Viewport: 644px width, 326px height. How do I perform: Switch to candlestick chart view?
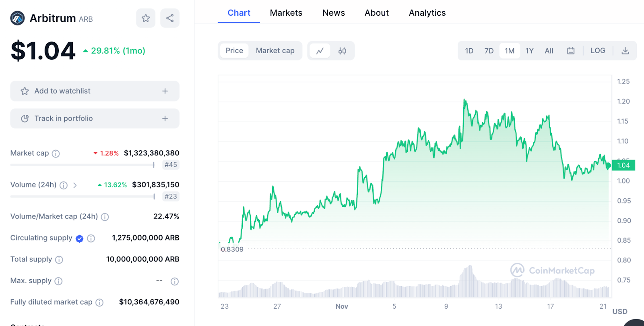click(x=342, y=51)
